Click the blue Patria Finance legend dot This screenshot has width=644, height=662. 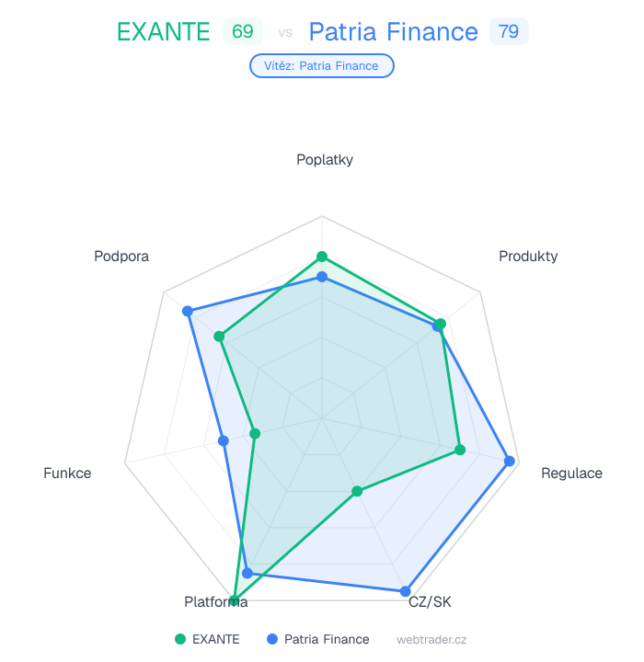point(271,639)
